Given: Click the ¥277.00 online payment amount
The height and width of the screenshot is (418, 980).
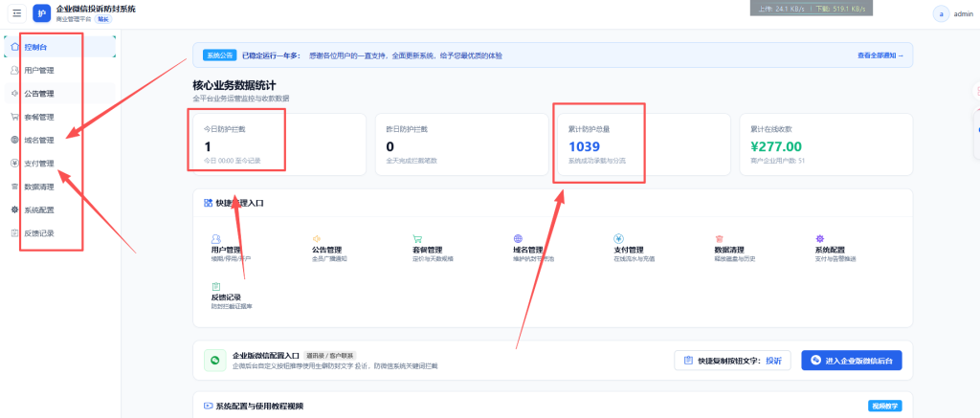Looking at the screenshot, I should 775,147.
